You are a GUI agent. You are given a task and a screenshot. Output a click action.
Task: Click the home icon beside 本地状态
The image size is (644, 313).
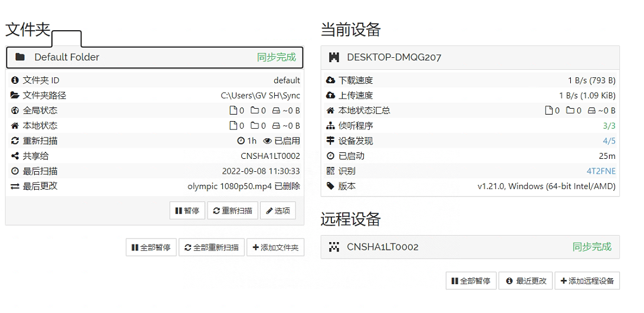coord(15,125)
